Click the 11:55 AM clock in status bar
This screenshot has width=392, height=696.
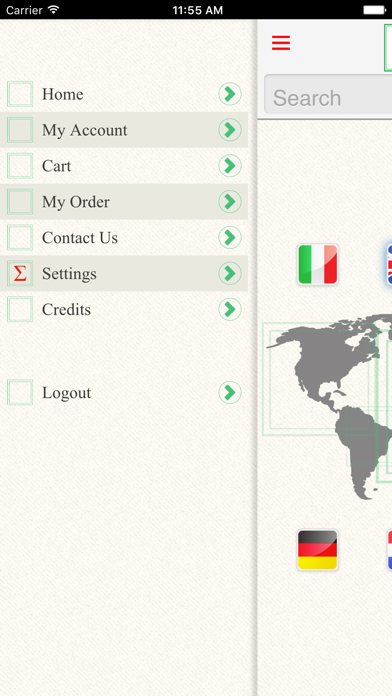click(x=198, y=10)
